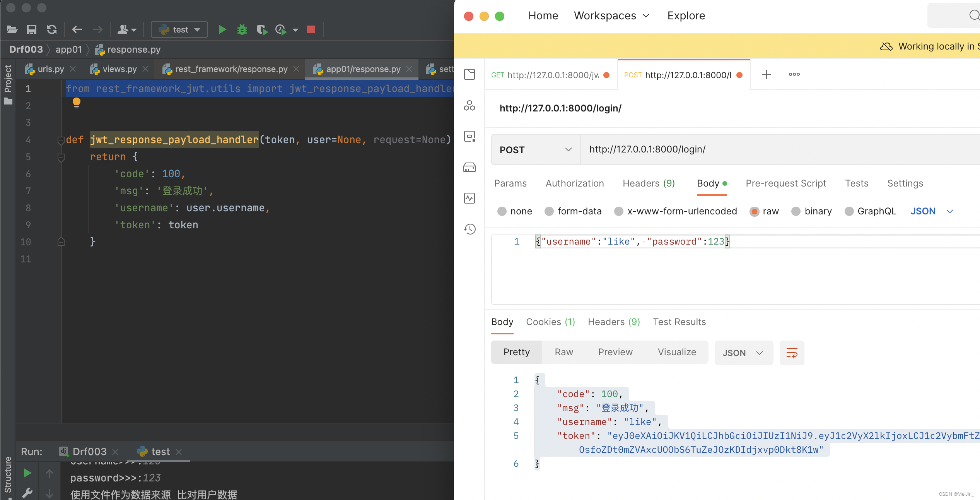Click the Raw response view button
This screenshot has height=500, width=980.
pyautogui.click(x=563, y=352)
